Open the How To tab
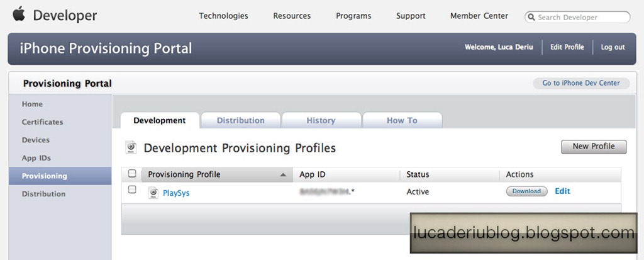The image size is (644, 260). click(402, 120)
